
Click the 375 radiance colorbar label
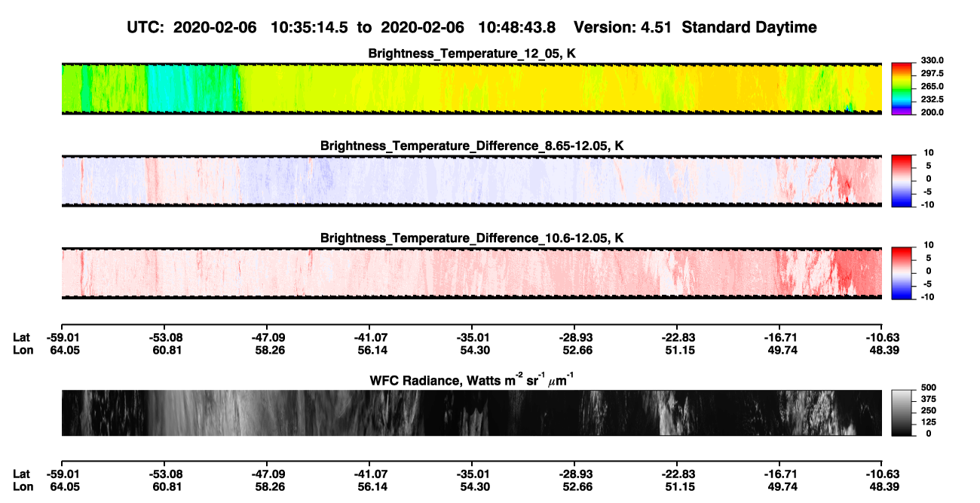pyautogui.click(x=928, y=398)
